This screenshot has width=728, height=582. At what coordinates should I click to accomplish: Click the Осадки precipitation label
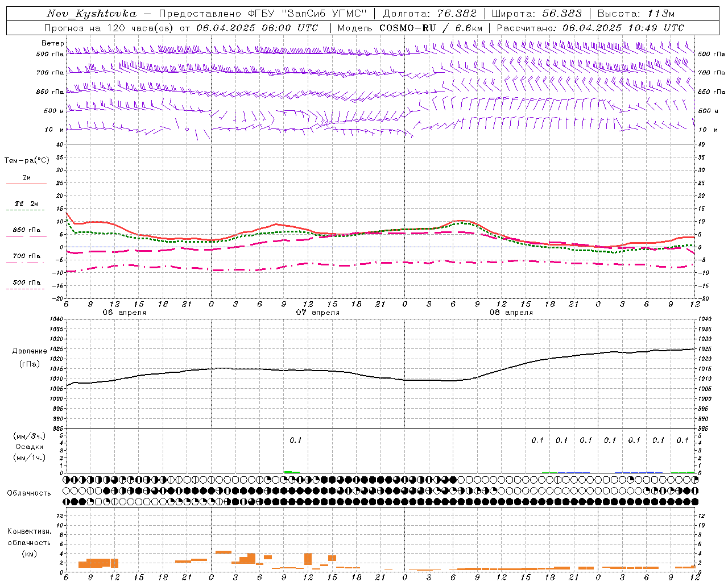(30, 447)
